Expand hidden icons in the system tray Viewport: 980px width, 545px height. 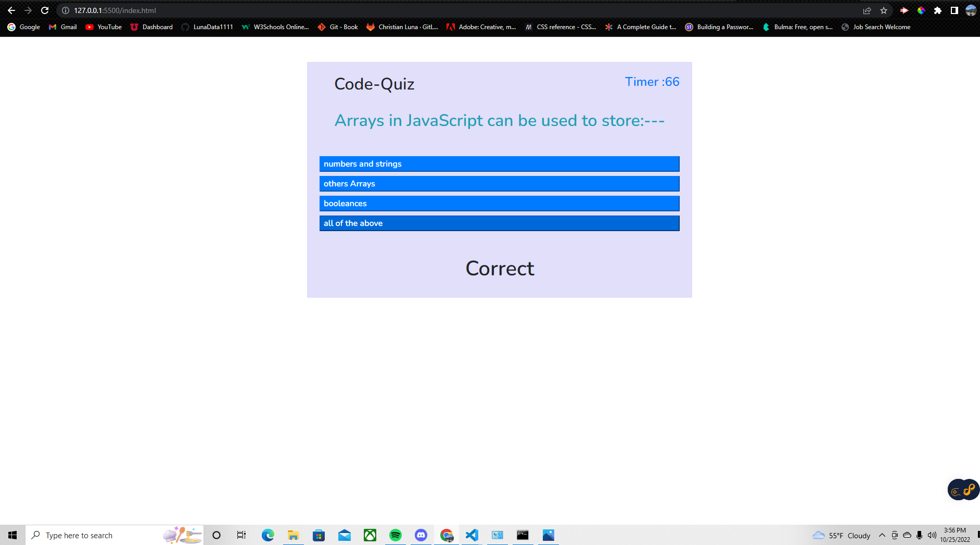tap(882, 535)
